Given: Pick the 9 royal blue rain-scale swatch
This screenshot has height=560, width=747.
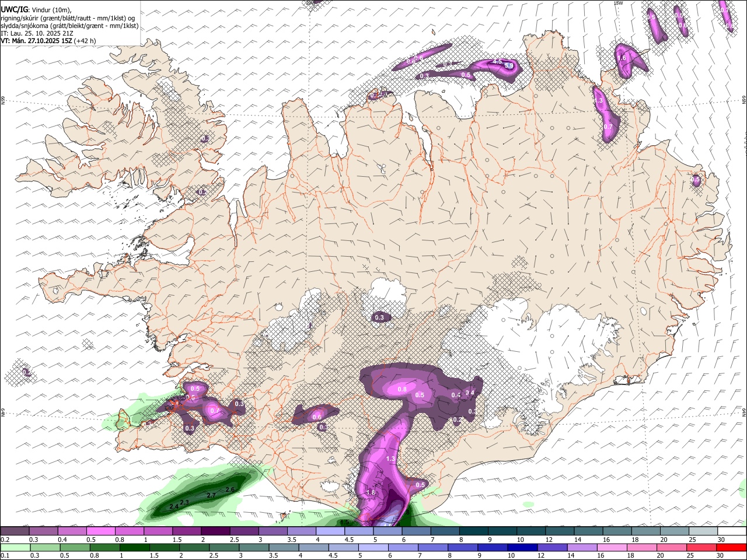Looking at the screenshot, I should (x=492, y=547).
